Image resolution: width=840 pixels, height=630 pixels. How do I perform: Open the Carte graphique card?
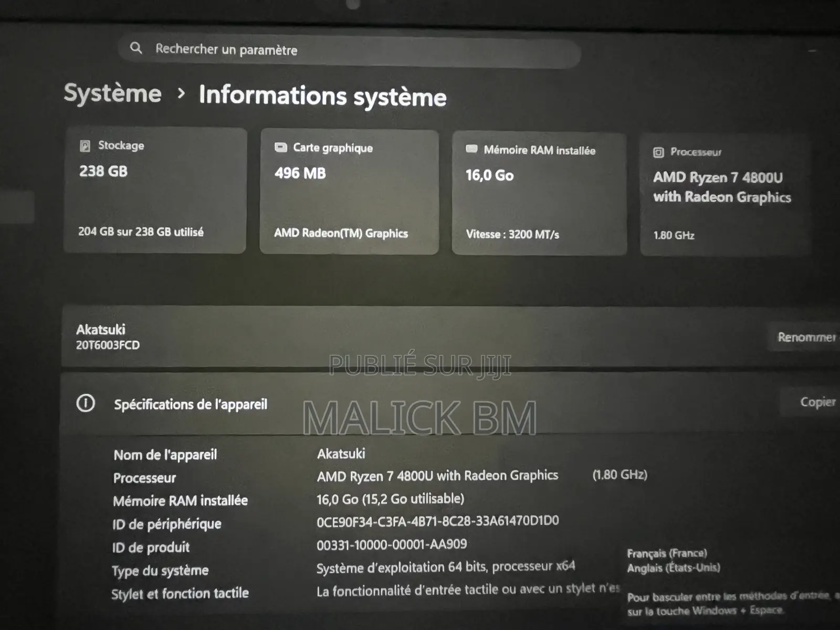pyautogui.click(x=349, y=192)
